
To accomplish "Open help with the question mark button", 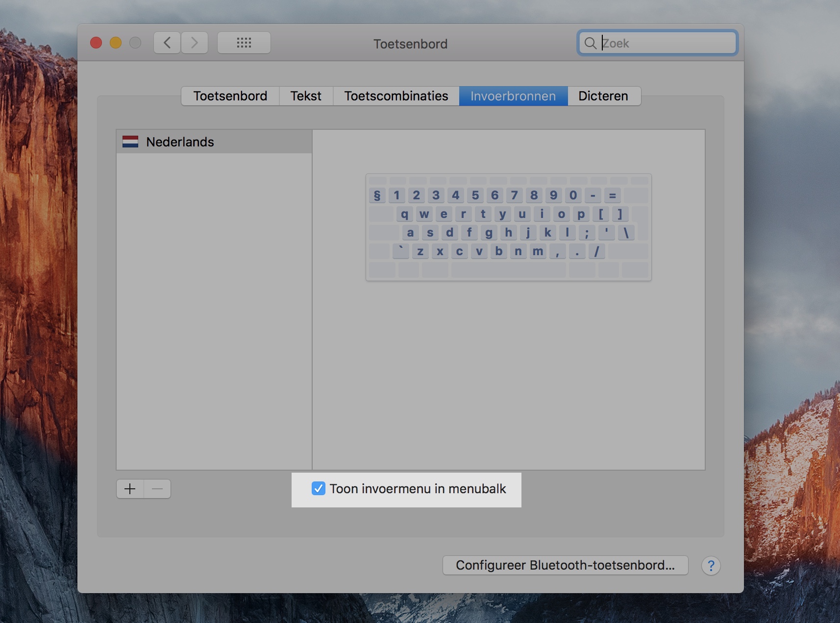I will [x=711, y=566].
